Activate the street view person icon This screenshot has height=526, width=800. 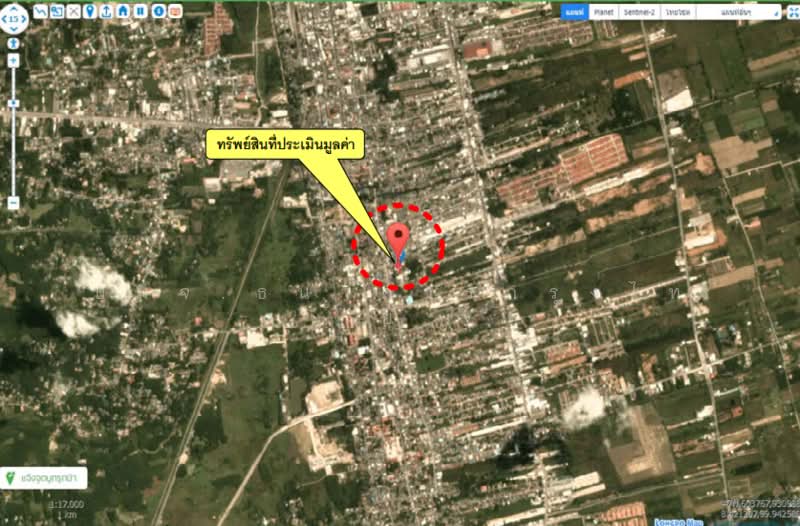(x=13, y=43)
